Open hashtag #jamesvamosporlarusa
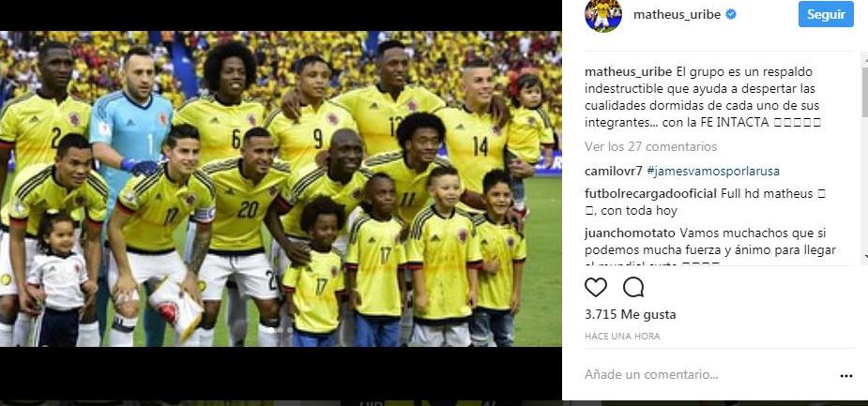The width and height of the screenshot is (868, 406). click(x=712, y=172)
